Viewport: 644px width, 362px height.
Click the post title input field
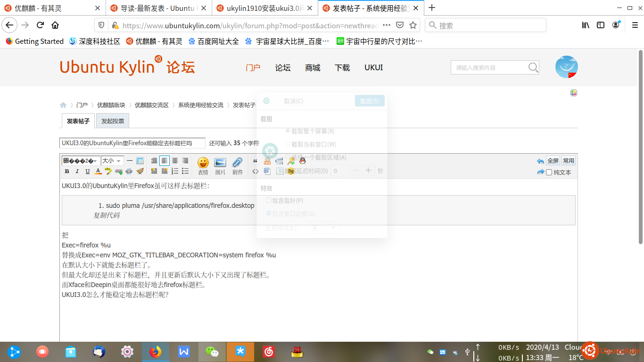coord(132,143)
